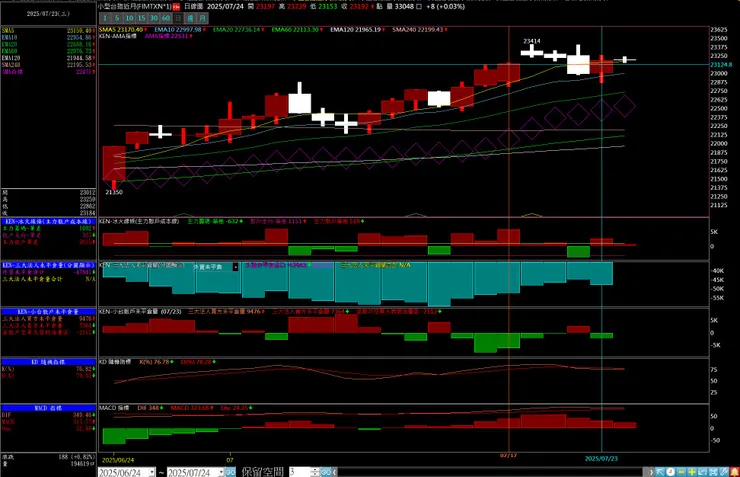The image size is (740, 477).
Task: Select the daily (日) timeframe button
Action: [178, 18]
